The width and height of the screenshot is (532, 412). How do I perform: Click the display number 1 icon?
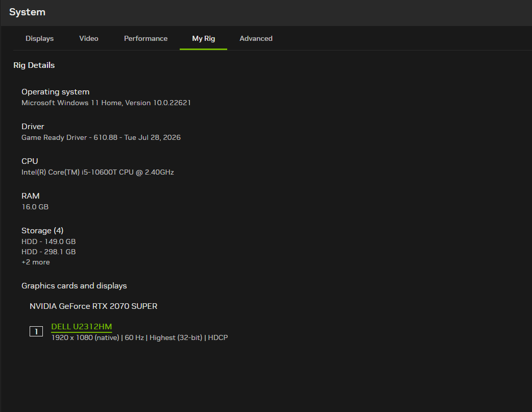coord(36,331)
